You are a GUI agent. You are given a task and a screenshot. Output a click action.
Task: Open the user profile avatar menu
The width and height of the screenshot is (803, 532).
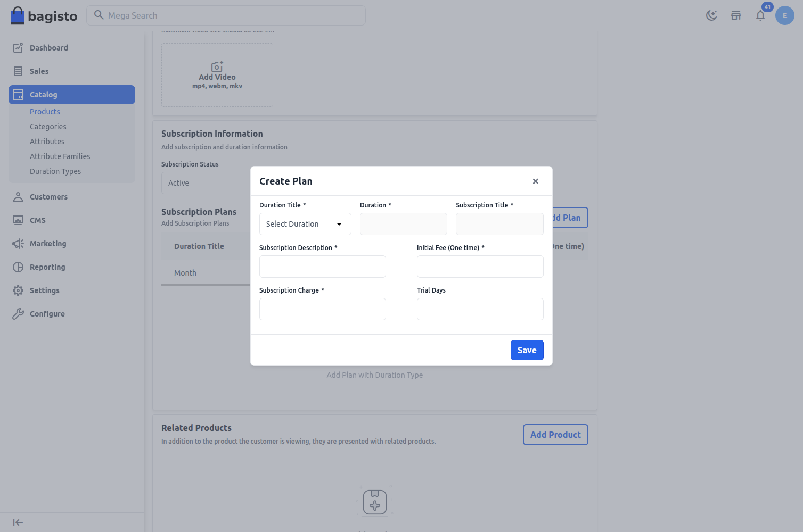[784, 15]
